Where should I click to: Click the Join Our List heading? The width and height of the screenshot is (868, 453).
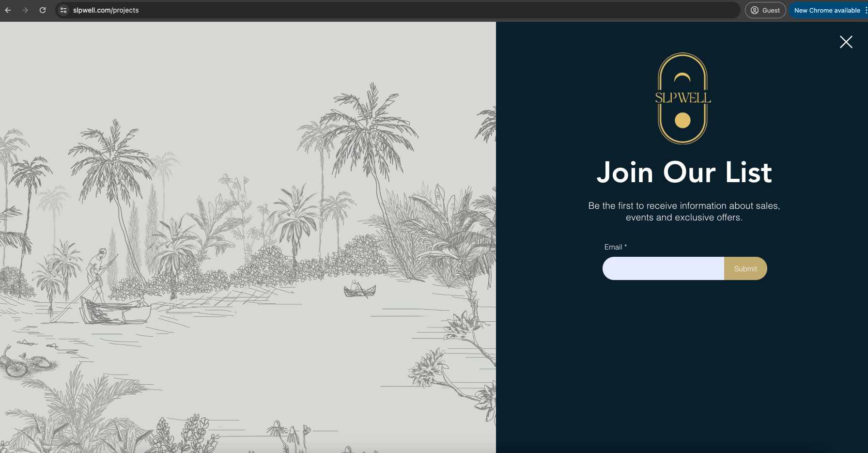coord(684,172)
